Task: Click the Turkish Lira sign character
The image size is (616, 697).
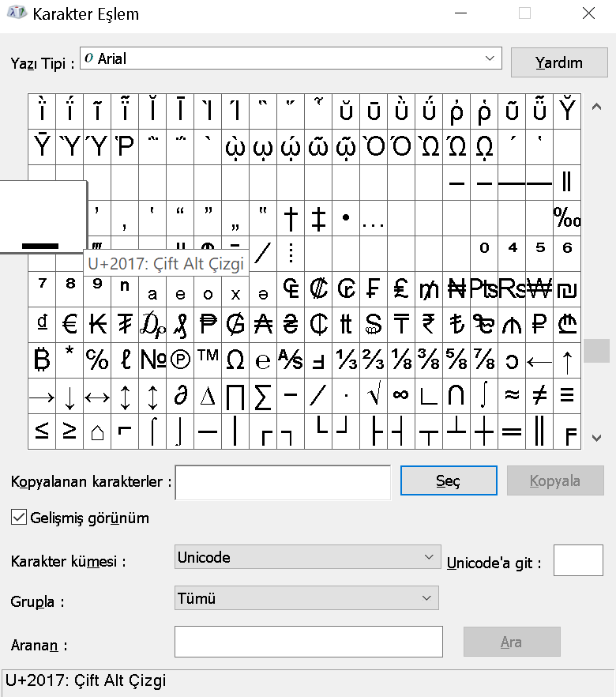Action: (x=456, y=324)
